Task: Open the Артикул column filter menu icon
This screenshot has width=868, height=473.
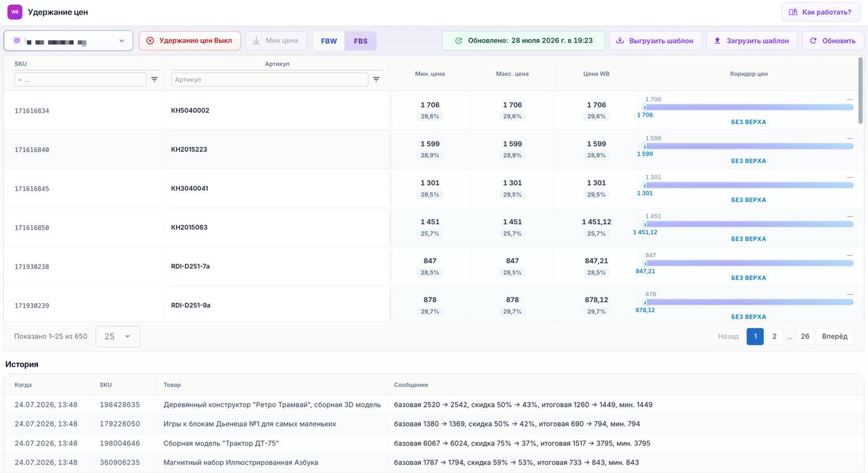Action: [x=376, y=79]
